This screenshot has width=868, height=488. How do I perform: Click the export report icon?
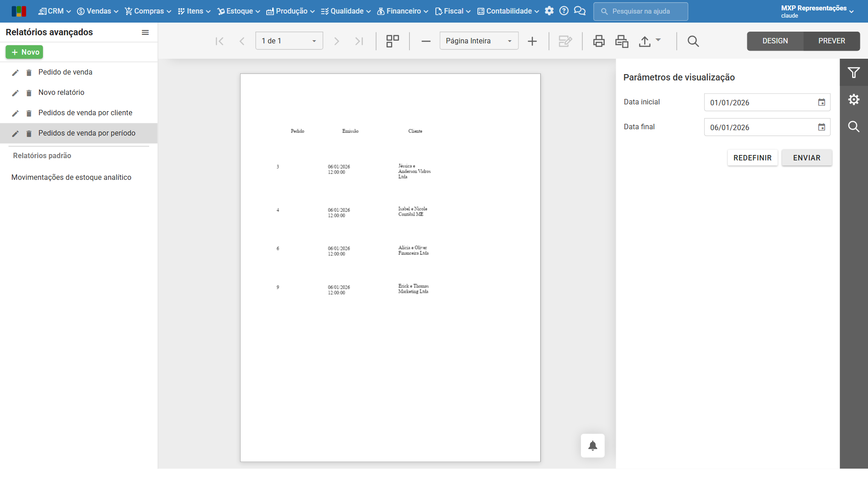click(x=645, y=41)
